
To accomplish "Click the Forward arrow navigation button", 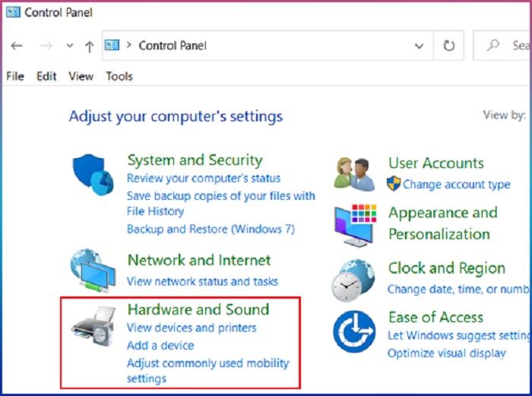I will pos(46,46).
